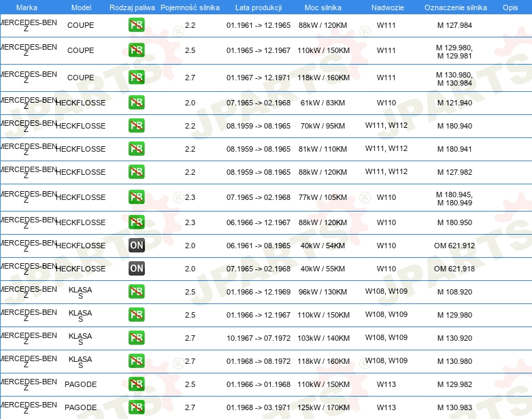Click the PAGODE model in the 125kW / 170KM row

pos(81,407)
